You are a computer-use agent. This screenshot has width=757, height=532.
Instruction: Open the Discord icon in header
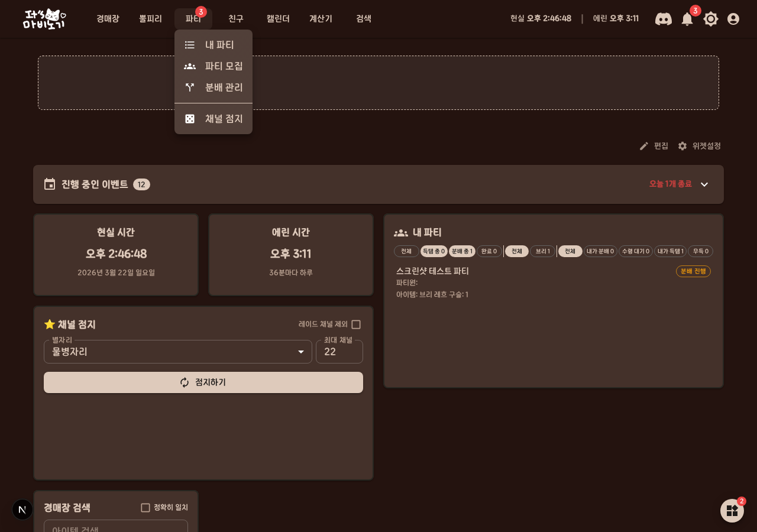(x=663, y=19)
